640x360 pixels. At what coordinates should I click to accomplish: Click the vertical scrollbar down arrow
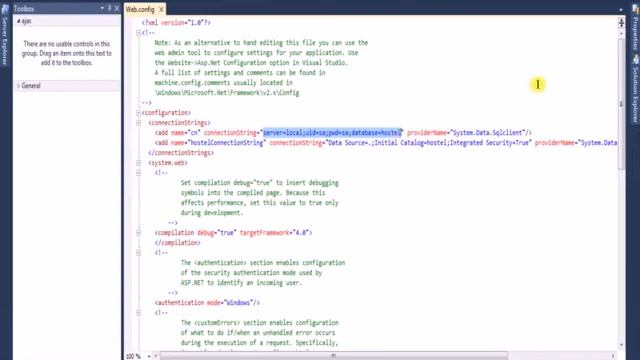point(621,345)
